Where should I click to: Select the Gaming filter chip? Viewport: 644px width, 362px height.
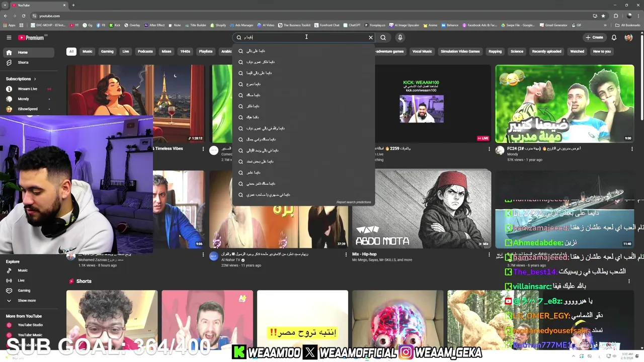tap(107, 51)
